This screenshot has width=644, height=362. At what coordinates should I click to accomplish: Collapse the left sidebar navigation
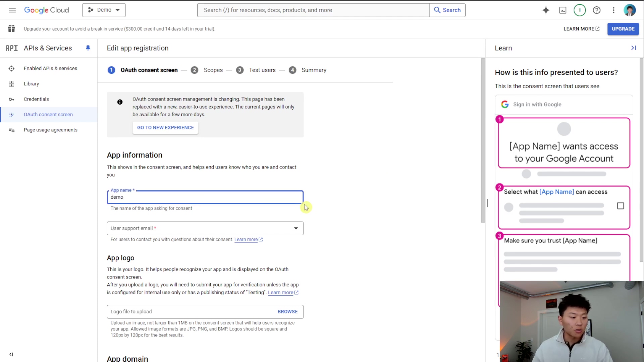11,354
